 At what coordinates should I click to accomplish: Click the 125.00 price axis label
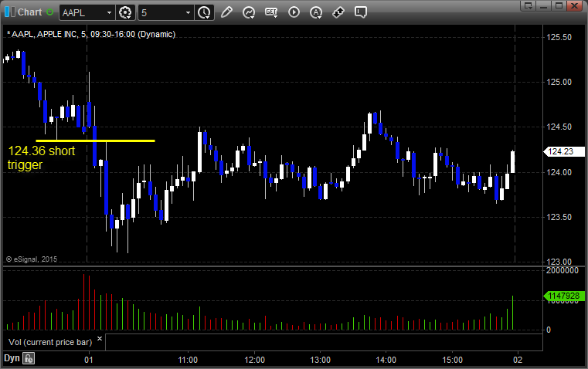pyautogui.click(x=559, y=82)
